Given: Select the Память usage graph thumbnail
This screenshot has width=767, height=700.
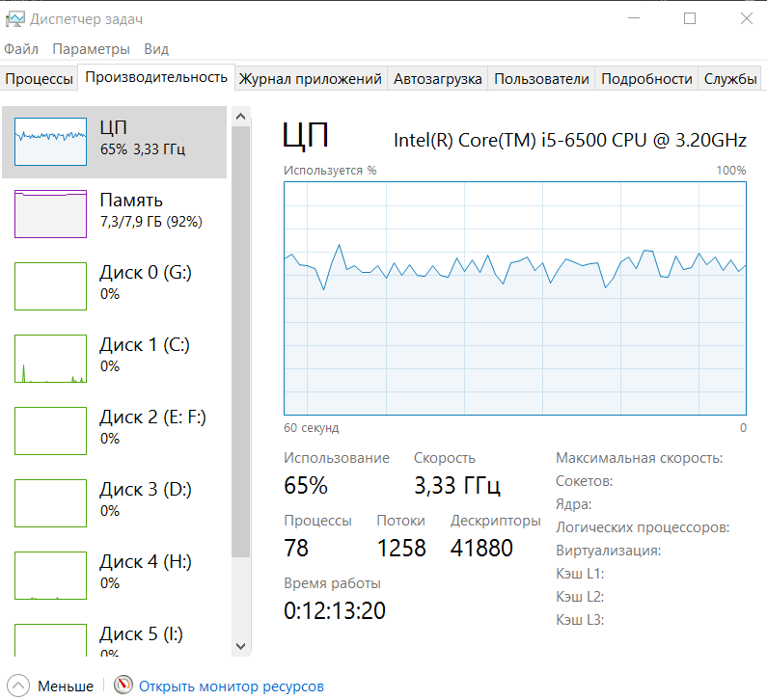Looking at the screenshot, I should pos(50,214).
